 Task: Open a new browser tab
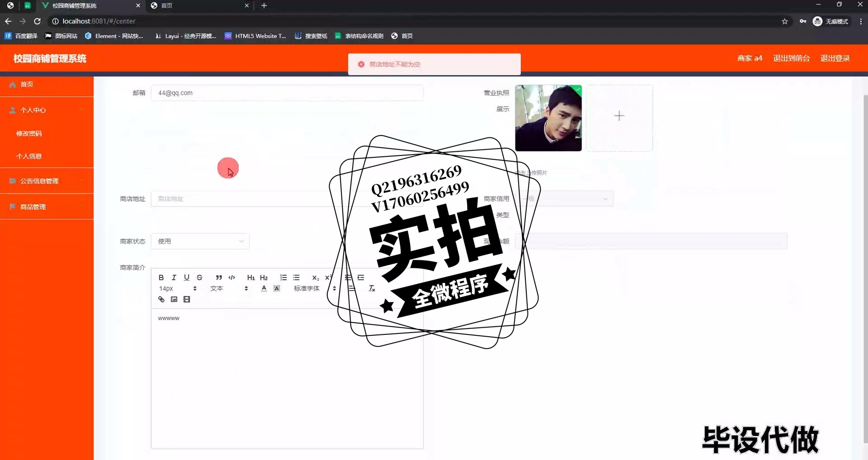(264, 5)
